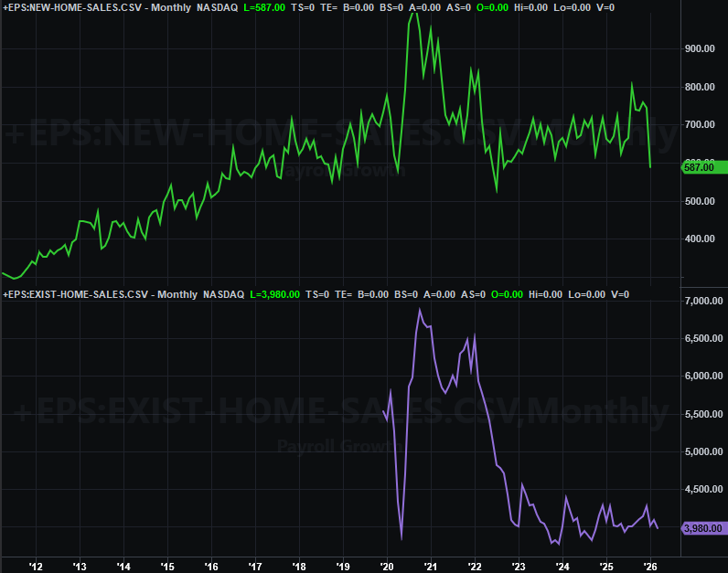Click the '12 year marker on time axis

[35, 565]
